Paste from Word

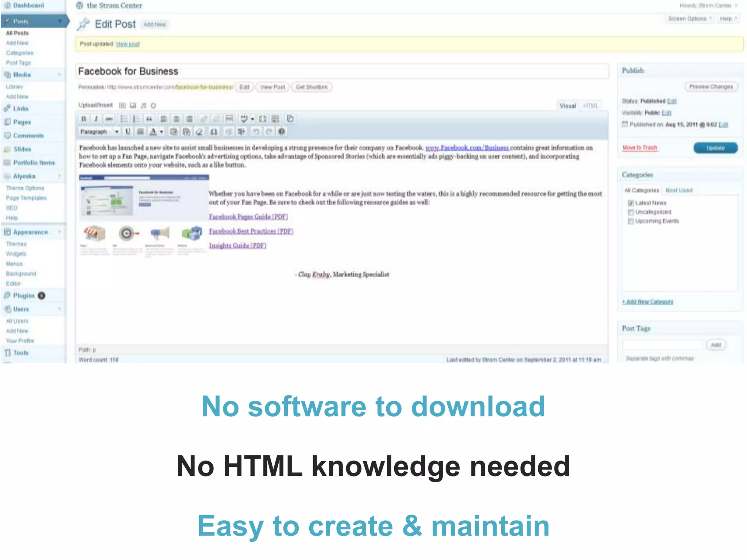tap(186, 132)
